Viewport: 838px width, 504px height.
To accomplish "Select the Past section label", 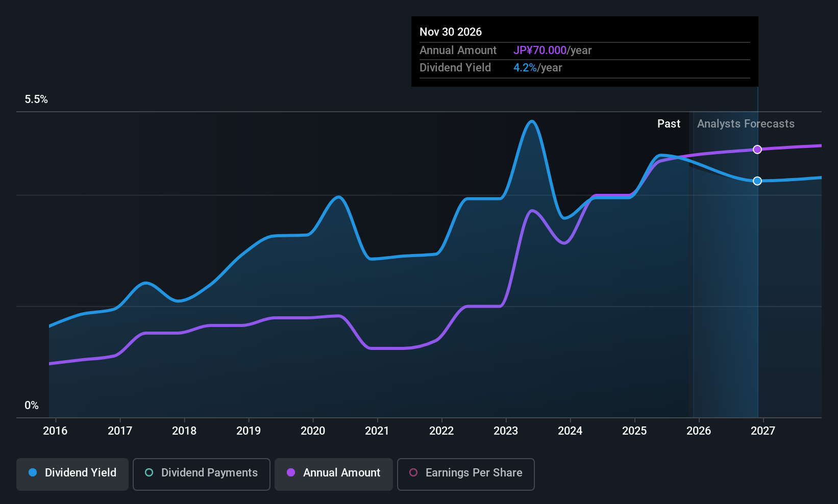I will point(669,124).
